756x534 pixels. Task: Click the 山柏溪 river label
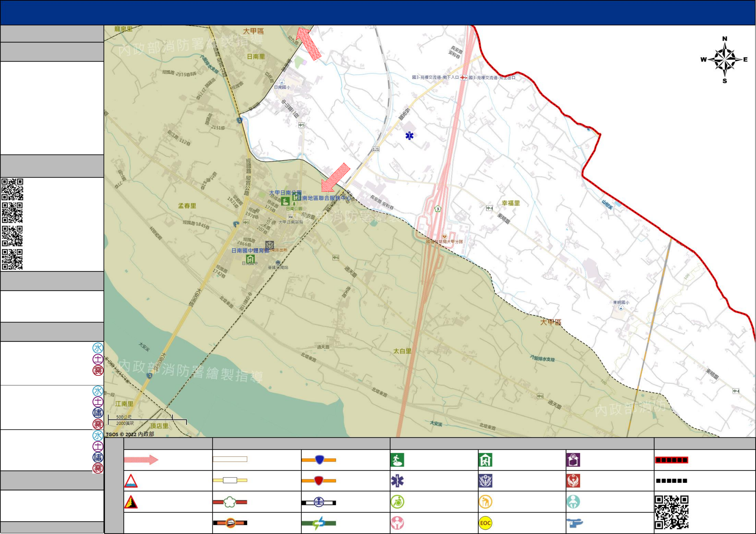[607, 205]
